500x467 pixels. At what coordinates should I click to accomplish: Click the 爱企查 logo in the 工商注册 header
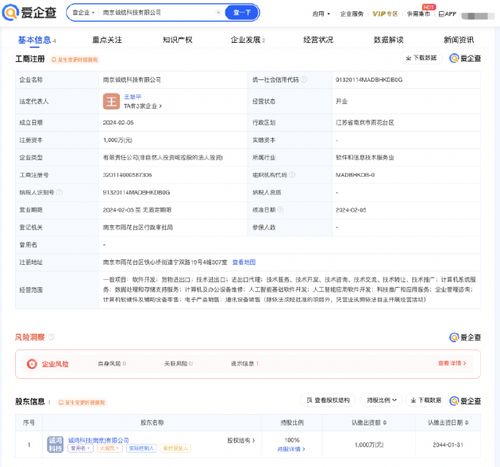coord(465,58)
